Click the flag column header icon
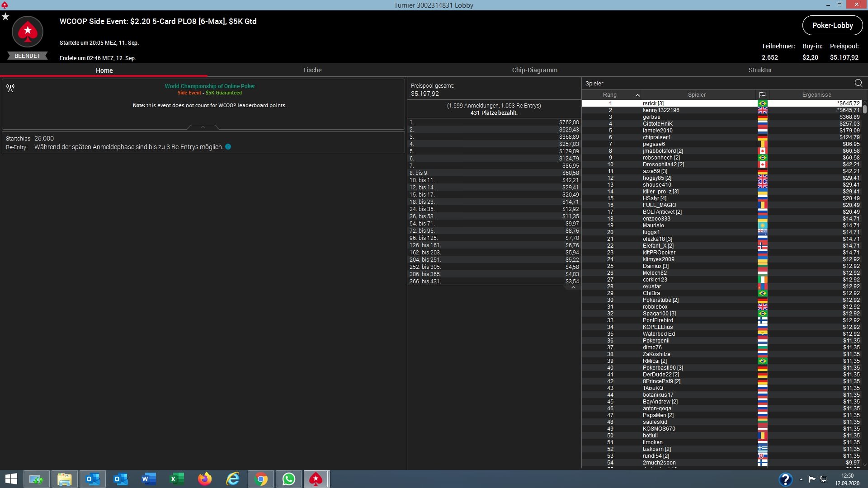 [762, 95]
